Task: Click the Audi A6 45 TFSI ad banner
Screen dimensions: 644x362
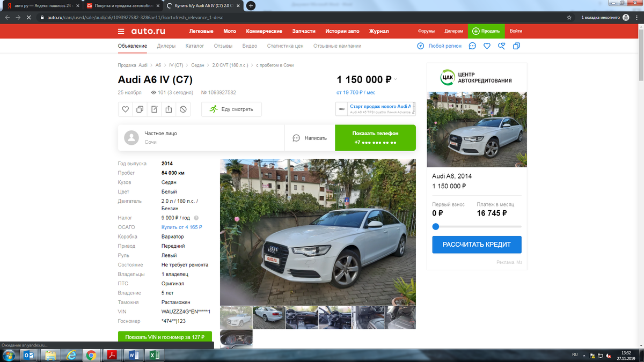Action: 375,109
